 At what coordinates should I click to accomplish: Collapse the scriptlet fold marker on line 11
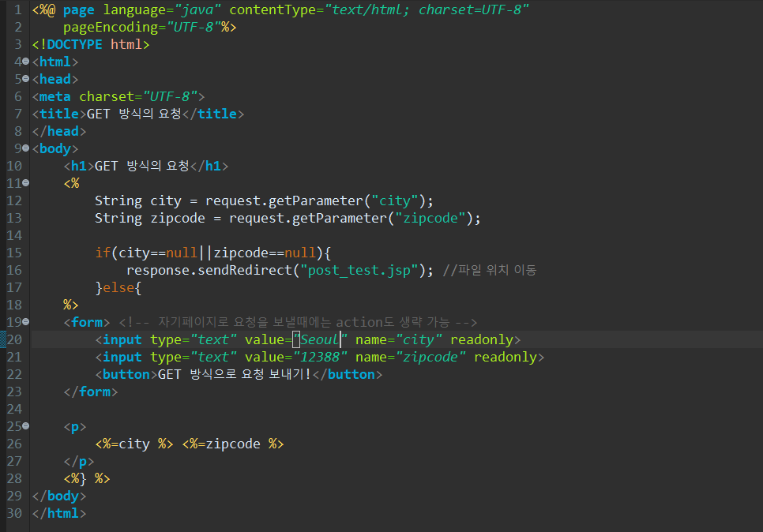point(26,183)
